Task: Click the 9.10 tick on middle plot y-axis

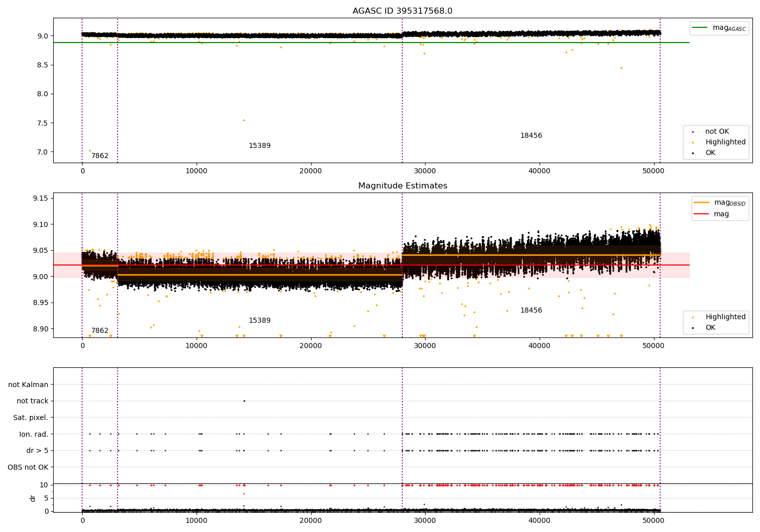Action: point(40,224)
